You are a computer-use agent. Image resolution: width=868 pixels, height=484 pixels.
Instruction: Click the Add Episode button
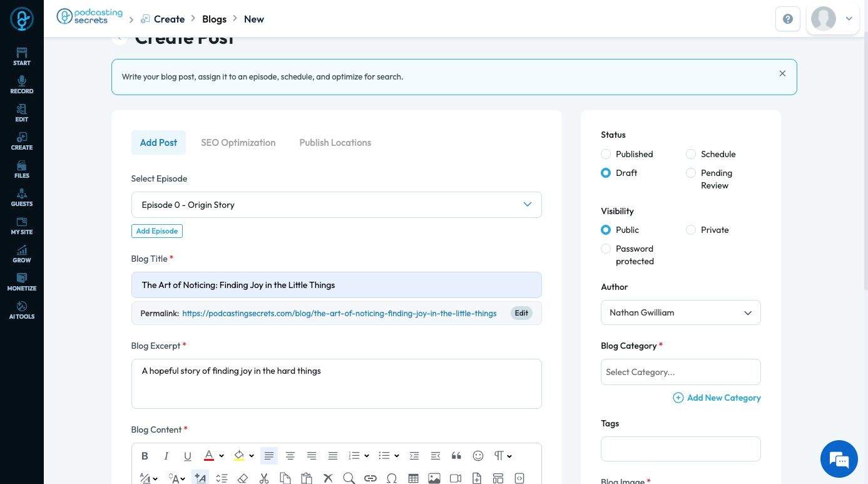[x=156, y=231]
